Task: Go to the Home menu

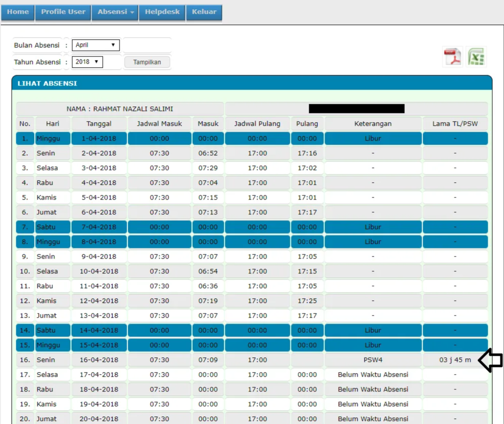Action: click(x=18, y=12)
